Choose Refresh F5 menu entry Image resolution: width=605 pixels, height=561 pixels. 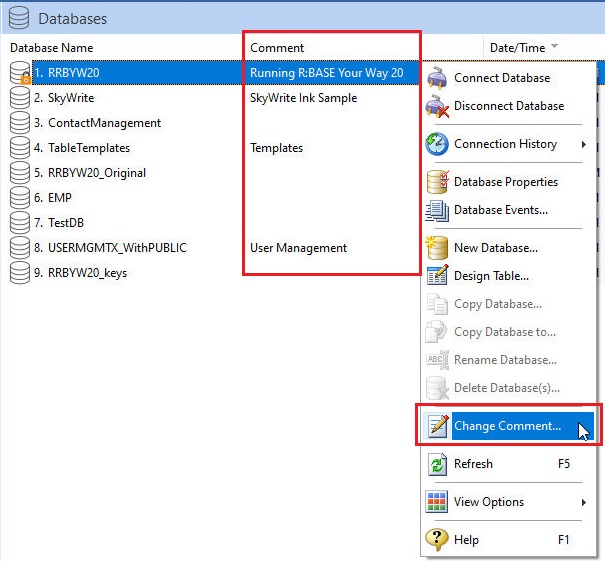509,464
